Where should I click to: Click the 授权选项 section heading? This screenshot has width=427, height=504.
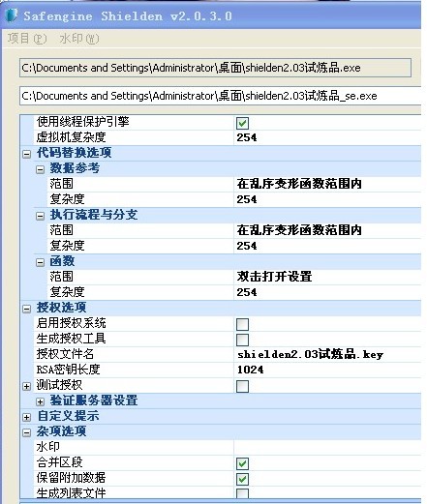(61, 308)
